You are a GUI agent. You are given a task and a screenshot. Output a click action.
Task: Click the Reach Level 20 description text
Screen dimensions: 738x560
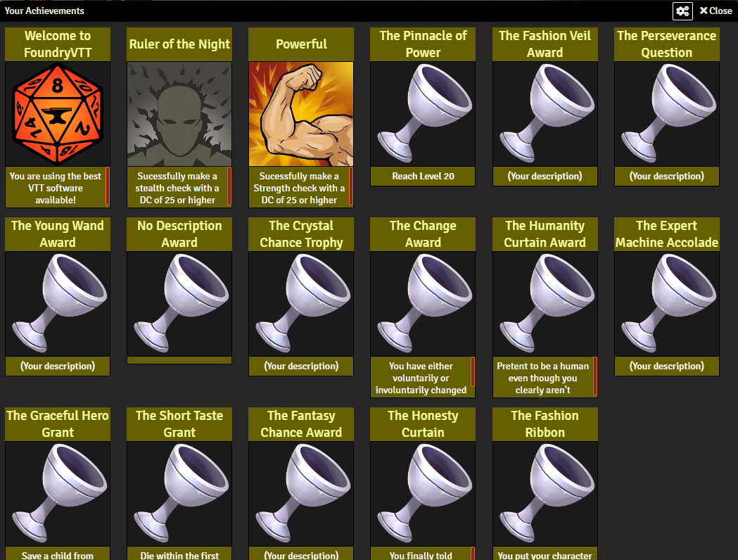[x=423, y=177]
